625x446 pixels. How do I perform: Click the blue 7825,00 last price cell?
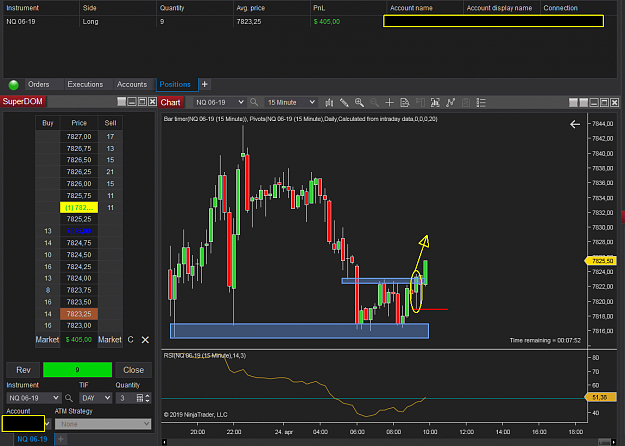tap(79, 231)
